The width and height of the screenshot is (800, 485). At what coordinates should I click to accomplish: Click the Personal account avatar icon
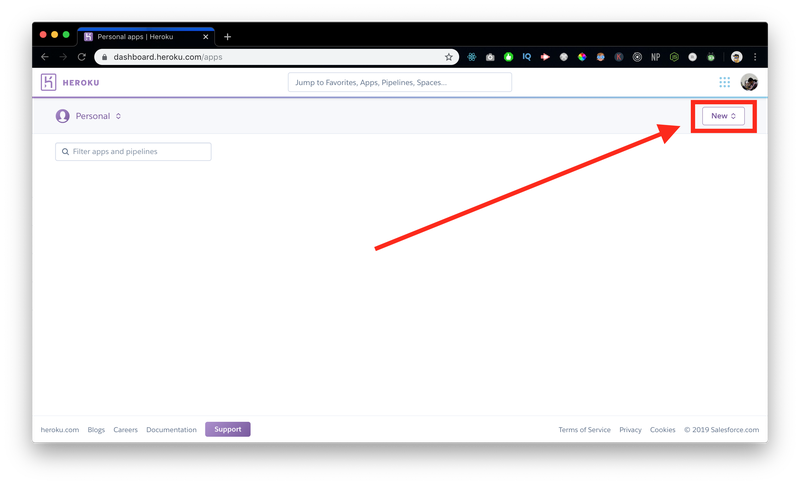(62, 116)
